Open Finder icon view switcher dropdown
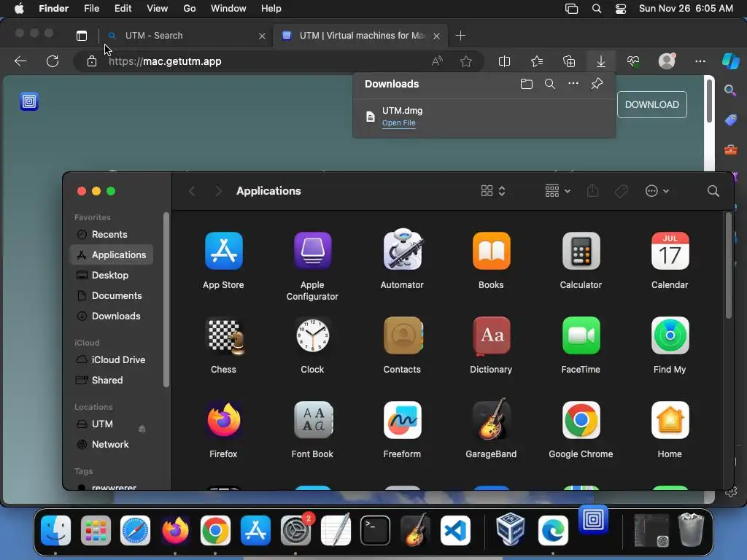This screenshot has height=560, width=747. pos(492,191)
